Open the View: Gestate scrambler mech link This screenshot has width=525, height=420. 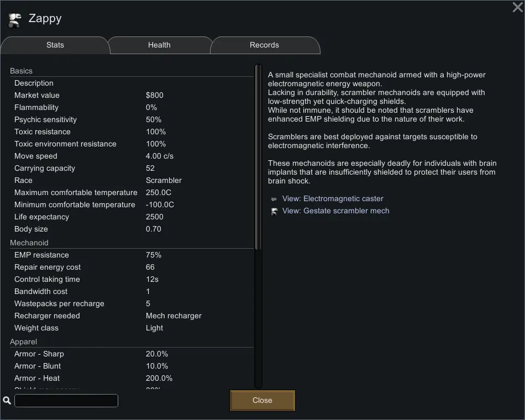[335, 211]
